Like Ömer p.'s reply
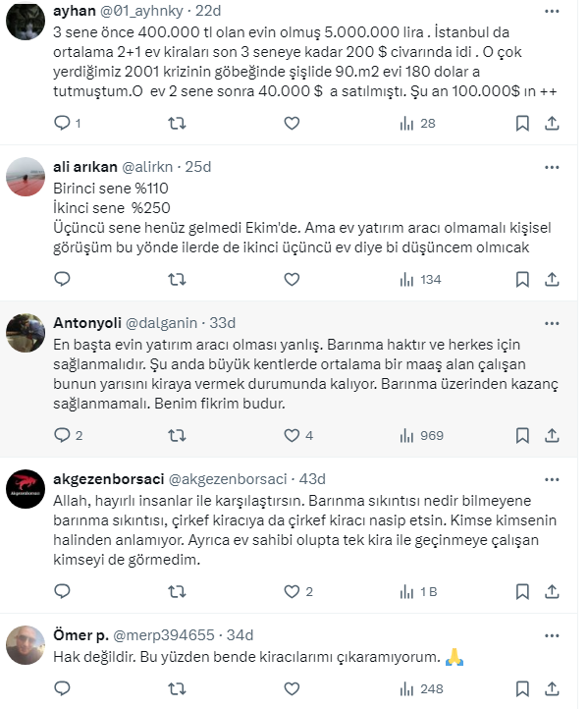This screenshot has width=588, height=709. (292, 688)
